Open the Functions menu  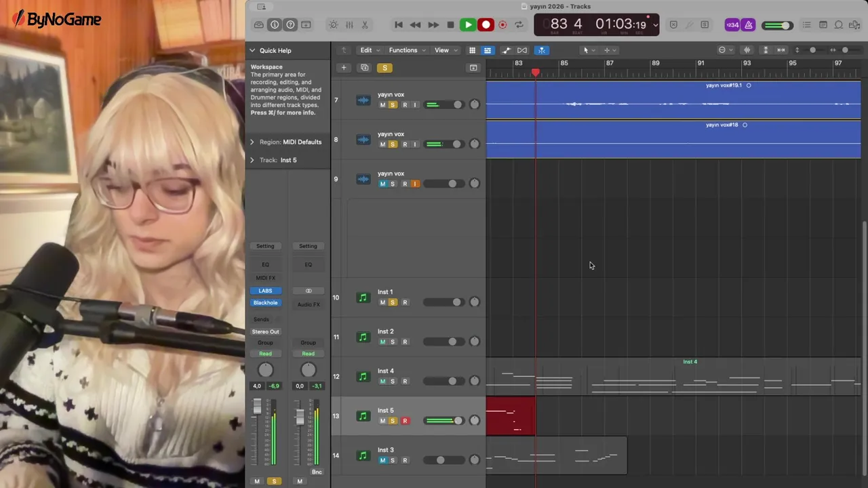tap(407, 50)
